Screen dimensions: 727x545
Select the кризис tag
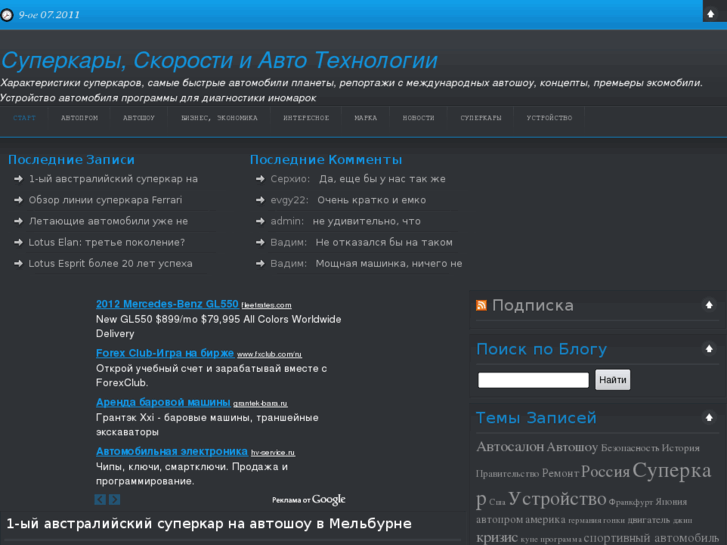click(497, 538)
